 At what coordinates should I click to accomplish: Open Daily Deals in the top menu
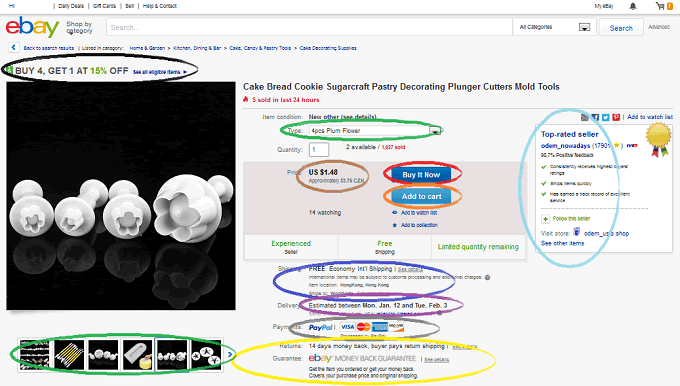tap(71, 6)
